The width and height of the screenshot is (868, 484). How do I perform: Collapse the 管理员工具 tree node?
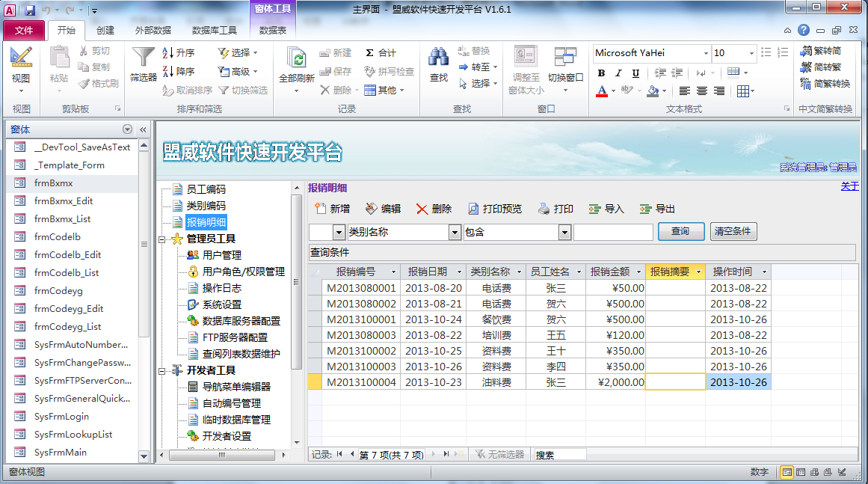[162, 239]
